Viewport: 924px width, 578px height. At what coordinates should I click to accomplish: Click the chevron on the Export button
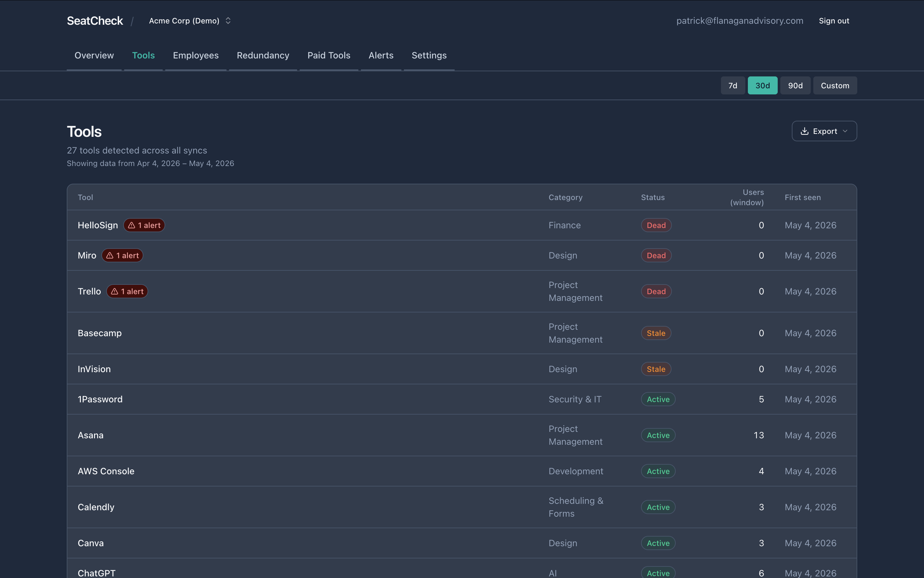pos(845,131)
